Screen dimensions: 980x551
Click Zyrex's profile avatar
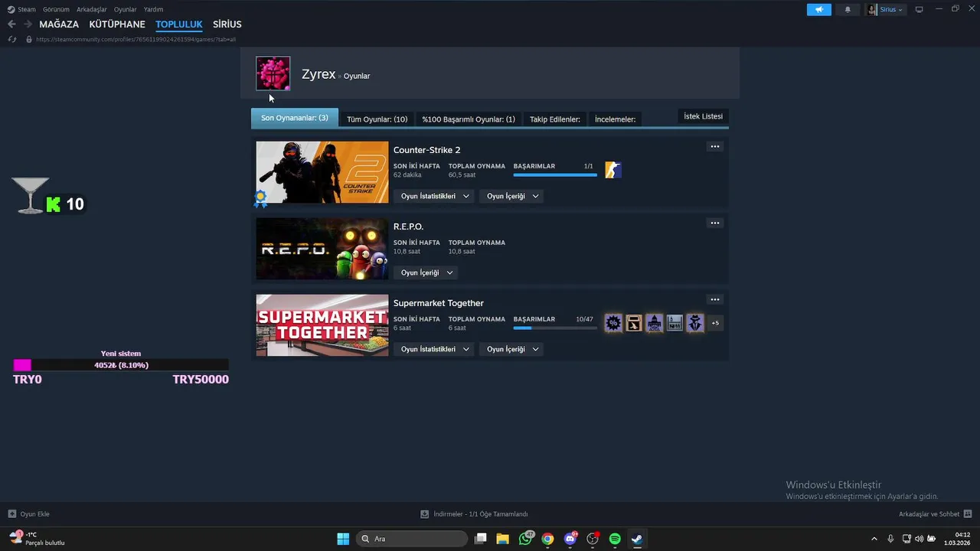(x=273, y=73)
